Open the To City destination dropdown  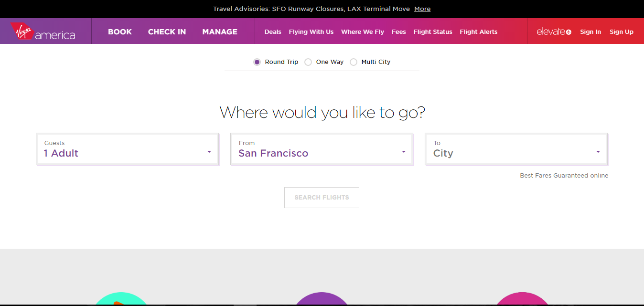(x=516, y=149)
